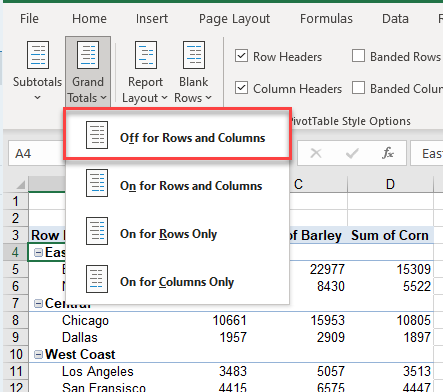Select row 9 header
The width and height of the screenshot is (443, 392).
click(x=15, y=337)
